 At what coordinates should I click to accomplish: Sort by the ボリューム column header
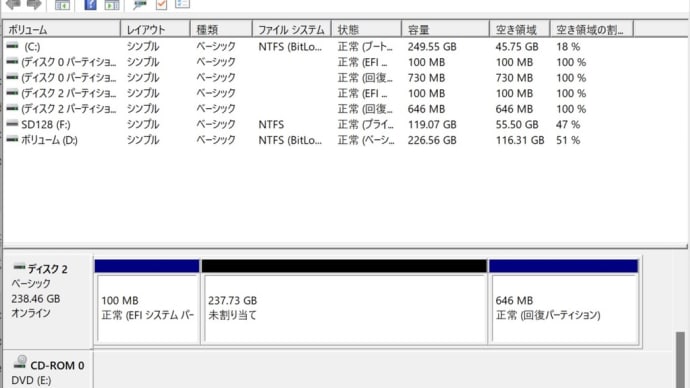coord(62,29)
